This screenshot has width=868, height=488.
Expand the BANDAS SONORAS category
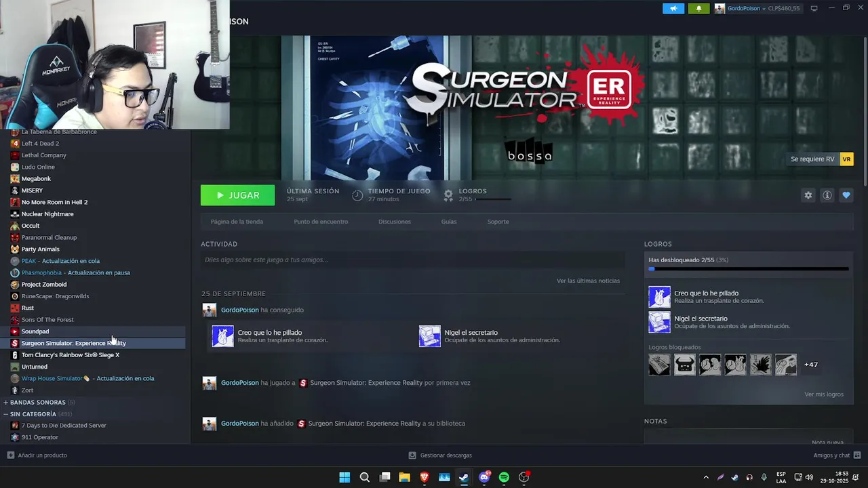tap(5, 403)
